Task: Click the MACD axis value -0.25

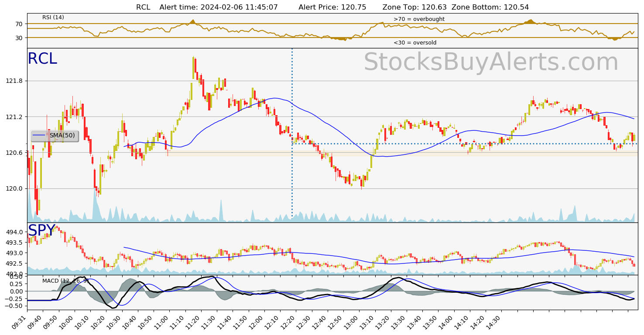Action: 14,299
